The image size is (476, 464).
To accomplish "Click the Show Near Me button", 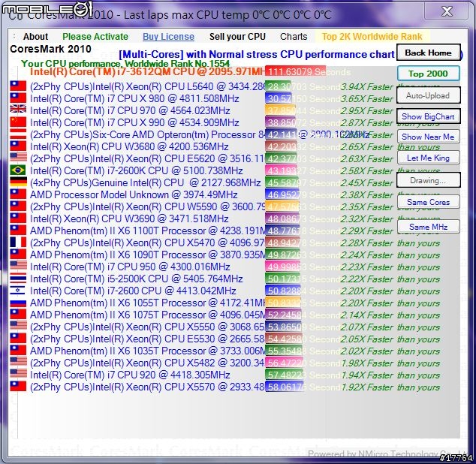I will pos(429,137).
